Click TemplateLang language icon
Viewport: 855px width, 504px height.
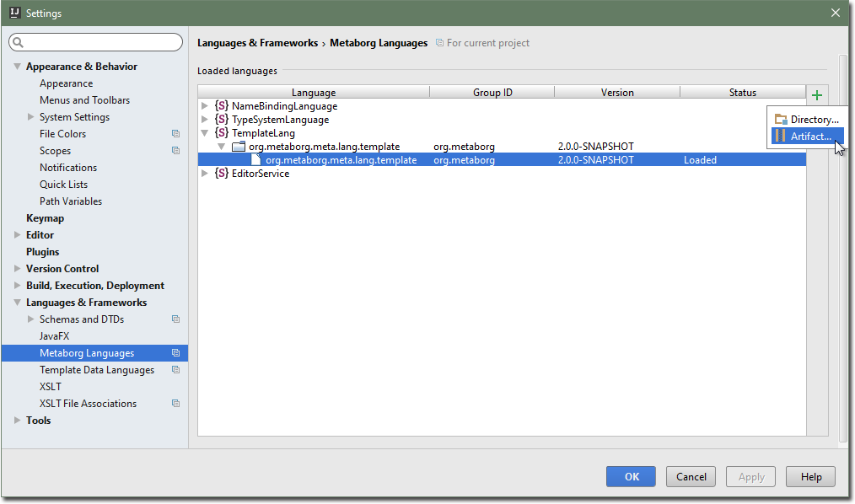coord(222,133)
